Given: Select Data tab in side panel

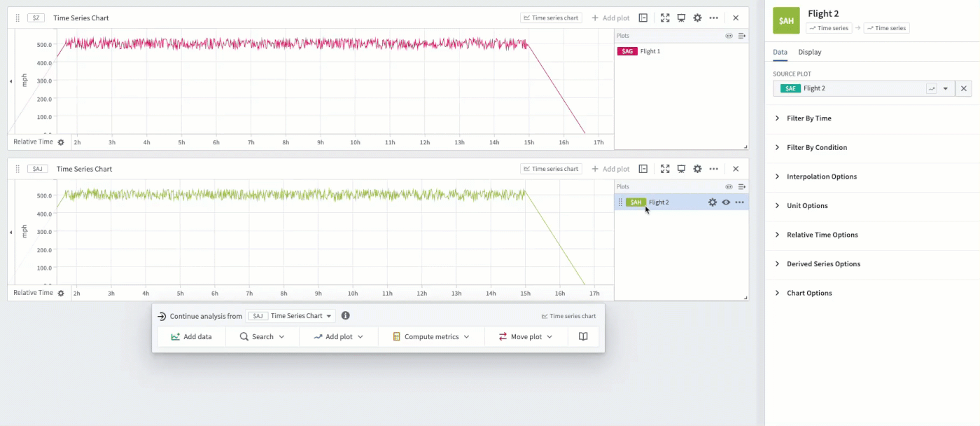Looking at the screenshot, I should point(780,52).
